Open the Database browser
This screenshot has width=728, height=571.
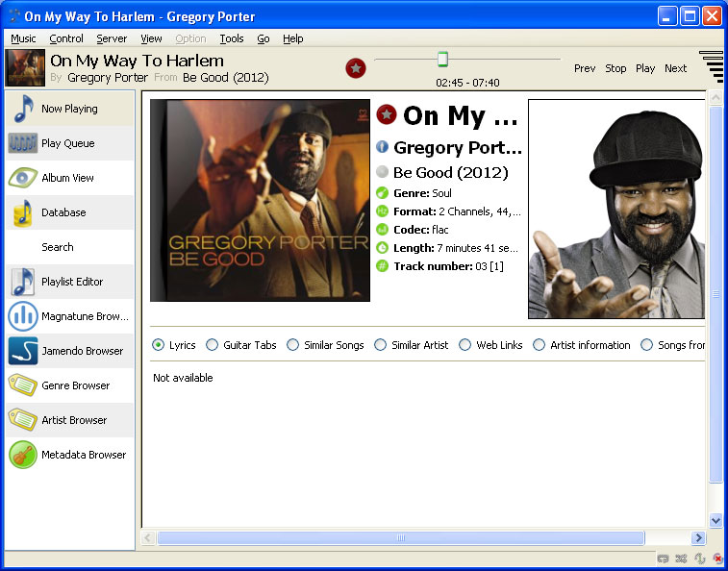[69, 212]
